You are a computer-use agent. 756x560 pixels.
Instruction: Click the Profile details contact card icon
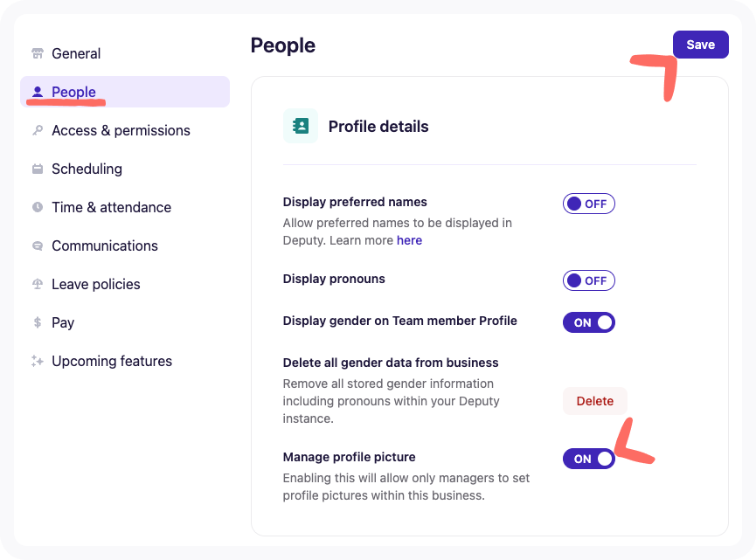pos(301,125)
